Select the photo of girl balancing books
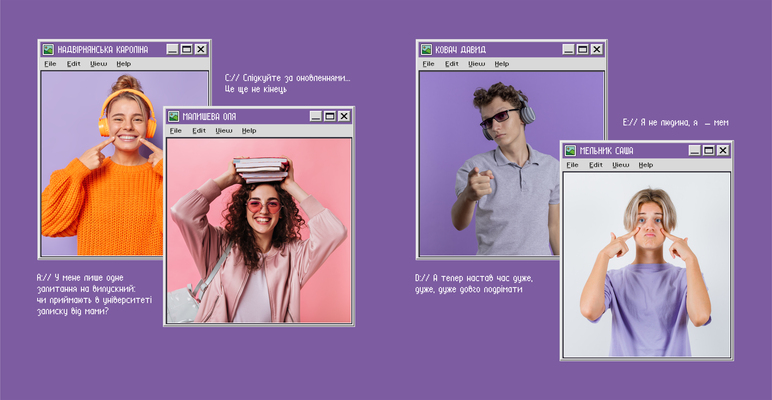The width and height of the screenshot is (772, 400). (260, 230)
